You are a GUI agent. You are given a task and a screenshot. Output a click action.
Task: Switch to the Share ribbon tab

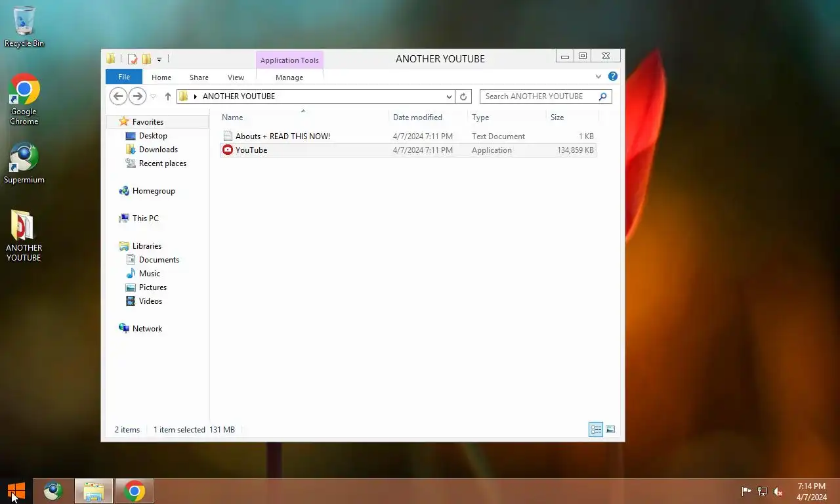click(199, 77)
